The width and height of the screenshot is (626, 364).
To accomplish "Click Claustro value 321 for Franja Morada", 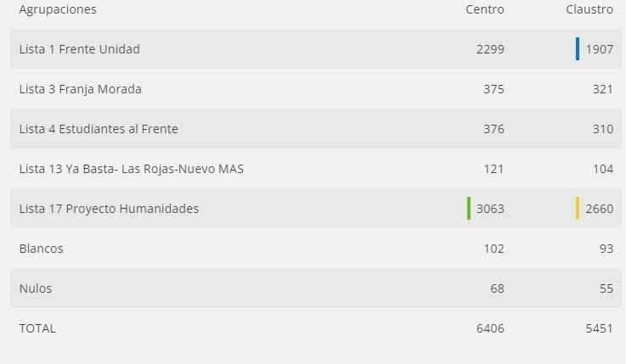I will coord(602,89).
